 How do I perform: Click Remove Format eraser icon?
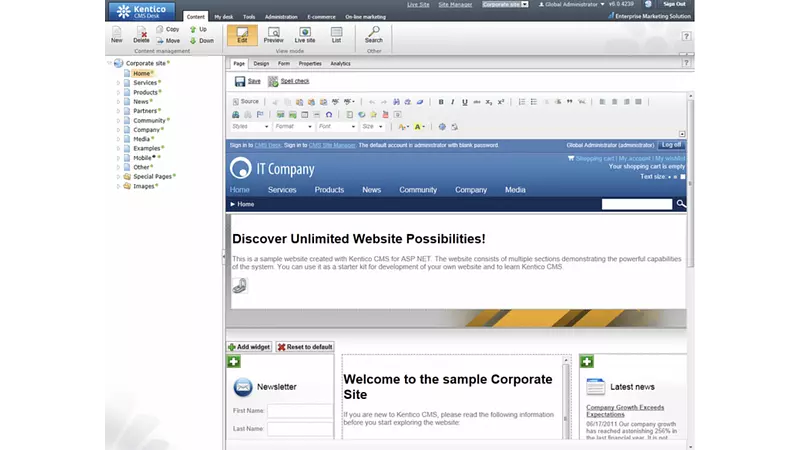click(x=420, y=102)
